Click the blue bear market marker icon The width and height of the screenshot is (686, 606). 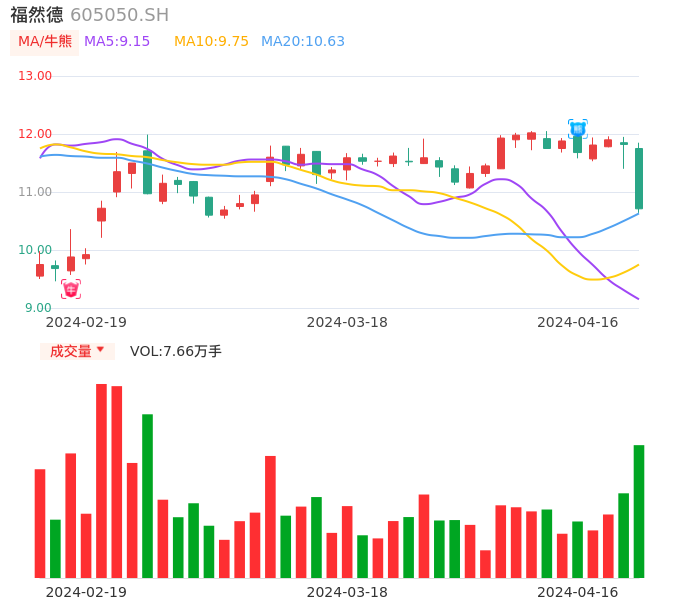click(x=577, y=128)
